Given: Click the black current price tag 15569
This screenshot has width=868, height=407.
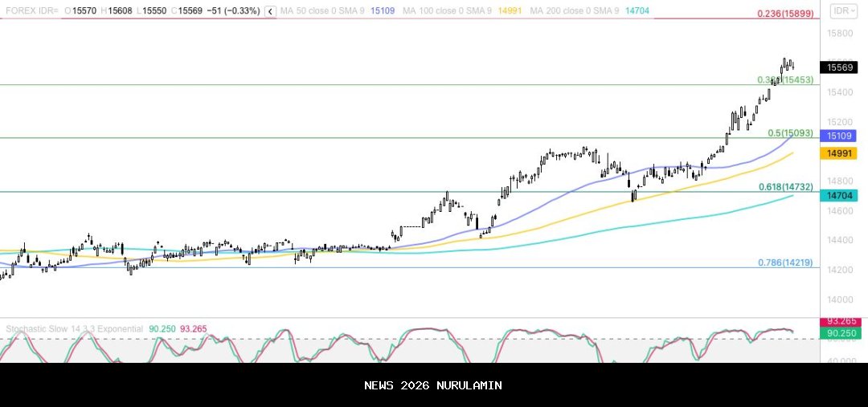Looking at the screenshot, I should coord(838,68).
